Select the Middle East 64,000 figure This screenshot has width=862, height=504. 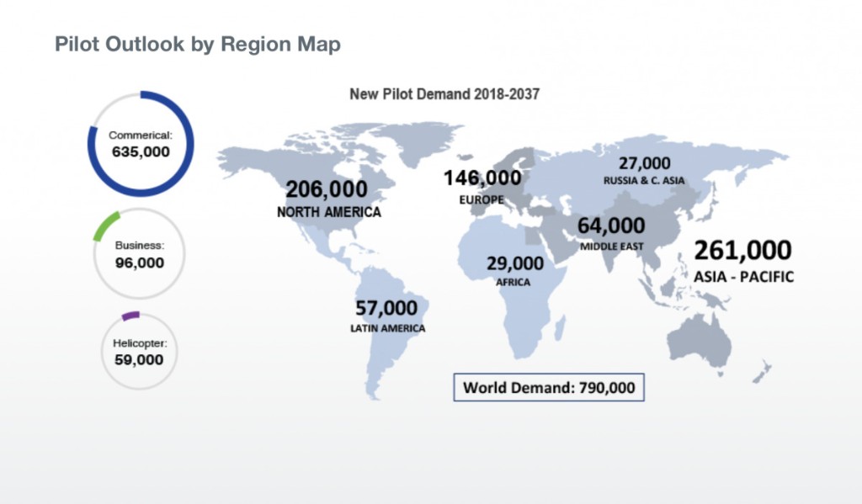pyautogui.click(x=611, y=225)
